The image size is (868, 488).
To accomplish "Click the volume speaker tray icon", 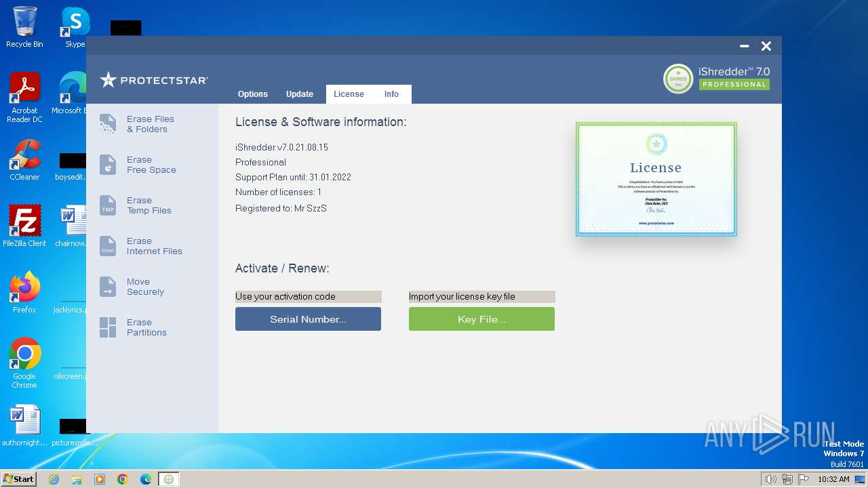I will tap(770, 479).
